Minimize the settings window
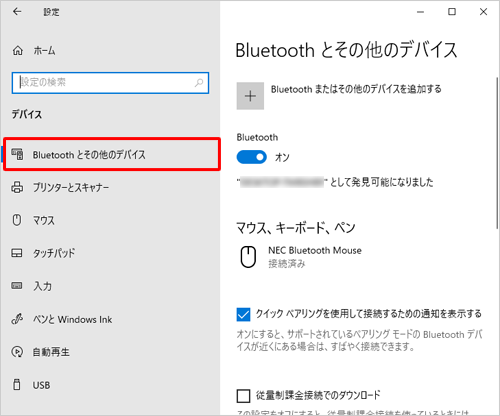Image resolution: width=500 pixels, height=416 pixels. (421, 12)
